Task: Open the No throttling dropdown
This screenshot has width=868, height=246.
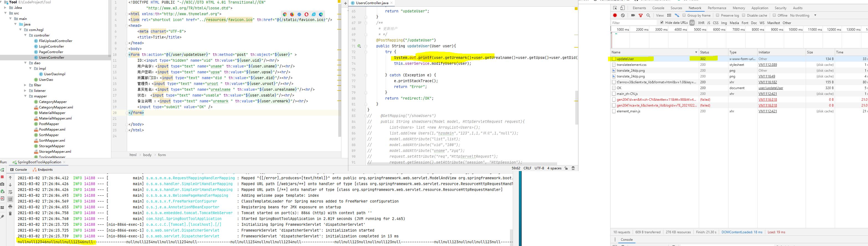Action: coord(803,15)
